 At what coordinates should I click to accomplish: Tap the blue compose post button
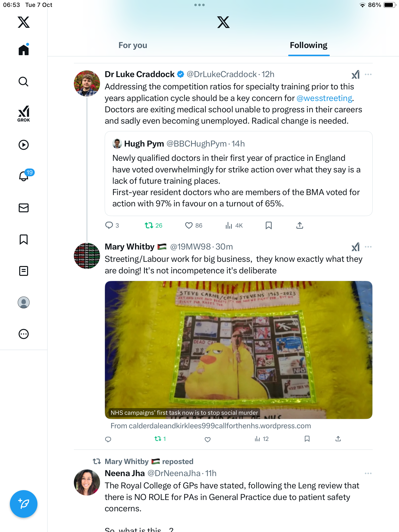[24, 504]
